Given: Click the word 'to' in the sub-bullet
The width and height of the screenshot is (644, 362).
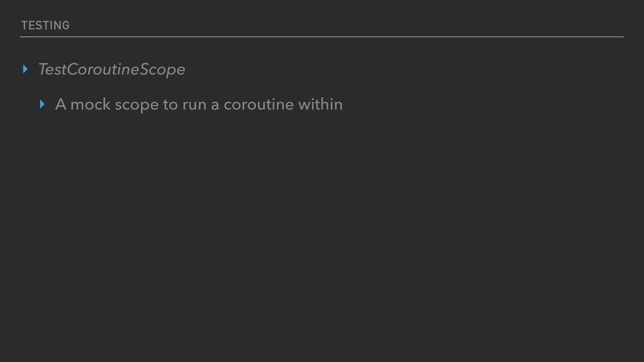Looking at the screenshot, I should coord(170,104).
